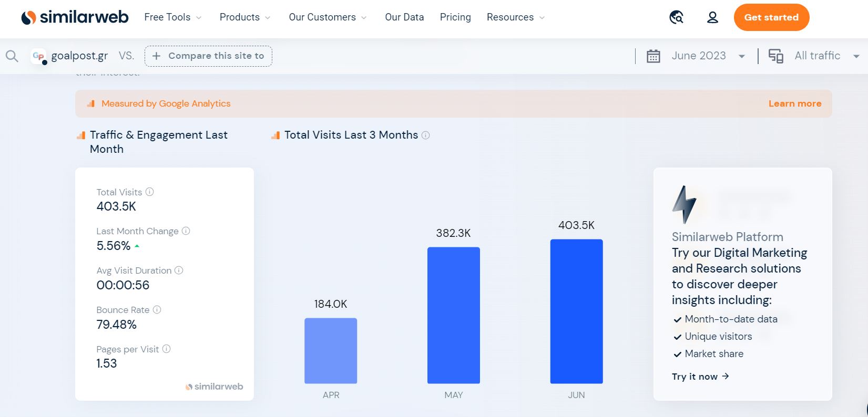Open the globe search icon in header
Screen dimensions: 868x417
677,17
